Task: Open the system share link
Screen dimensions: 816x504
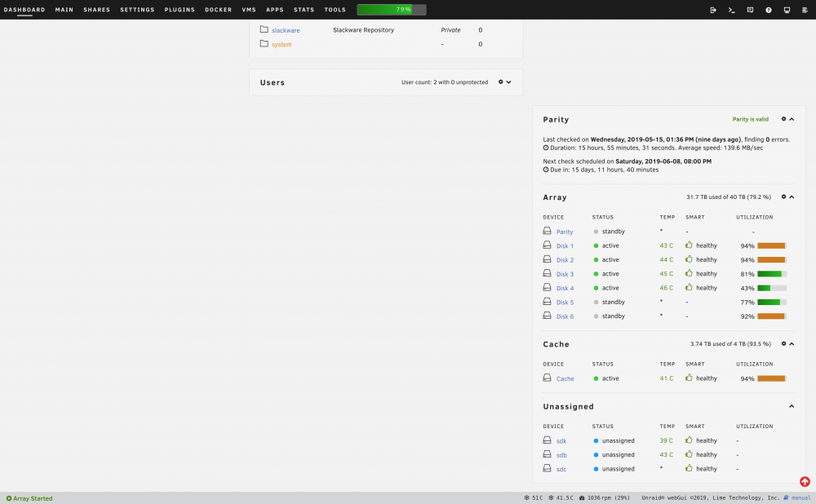Action: (x=282, y=45)
